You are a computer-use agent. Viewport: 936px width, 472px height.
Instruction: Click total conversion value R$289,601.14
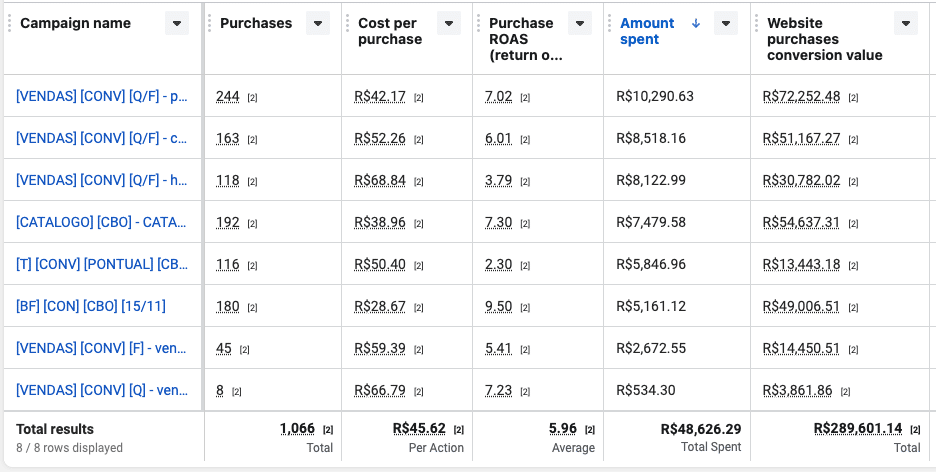point(858,428)
